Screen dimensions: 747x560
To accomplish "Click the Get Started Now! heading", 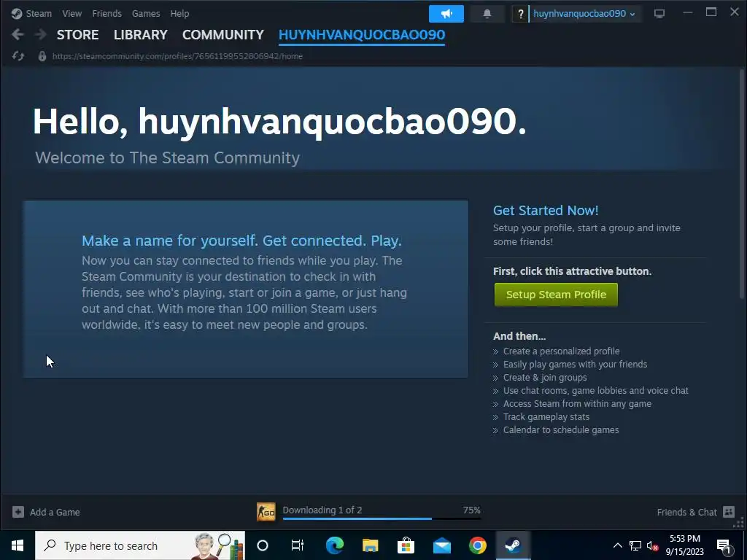I will 546,211.
